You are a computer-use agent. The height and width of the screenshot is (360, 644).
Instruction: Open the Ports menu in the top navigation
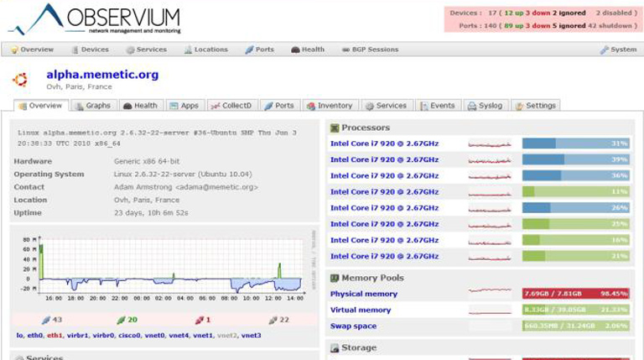coord(260,50)
